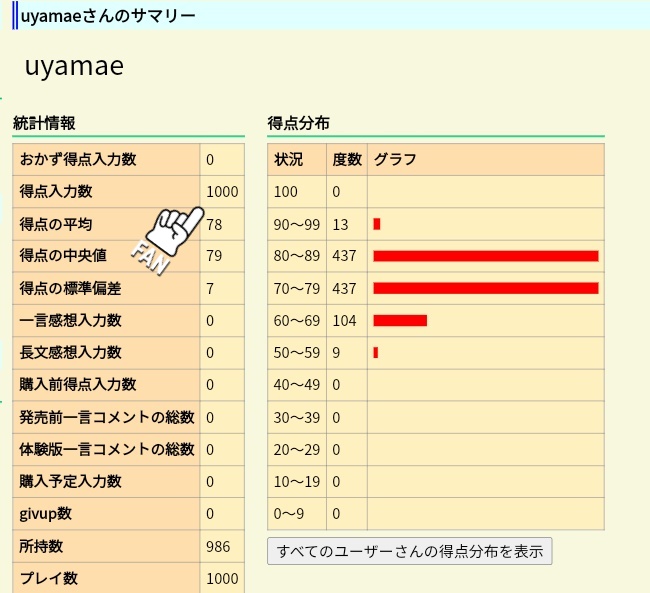650x593 pixels.
Task: Click the 得点の標準偏差 row label
Action: pos(70,288)
